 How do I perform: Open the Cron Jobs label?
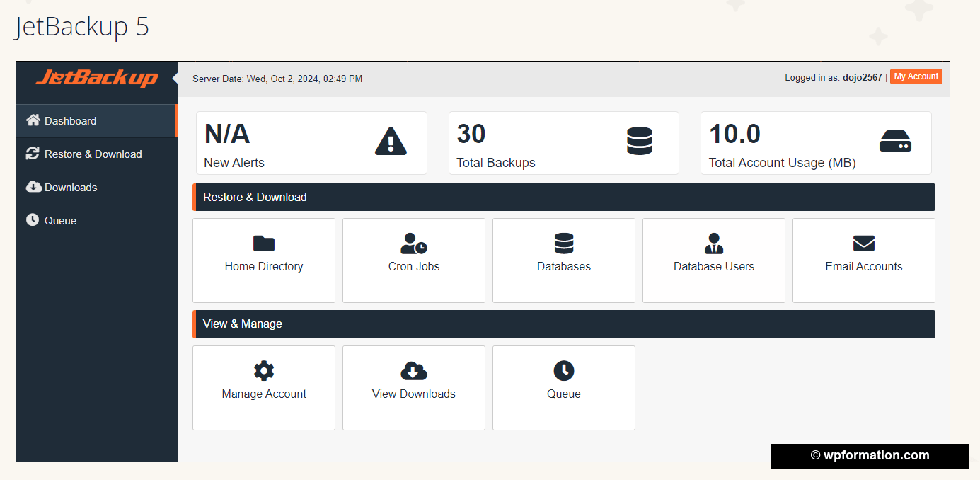[x=414, y=266]
